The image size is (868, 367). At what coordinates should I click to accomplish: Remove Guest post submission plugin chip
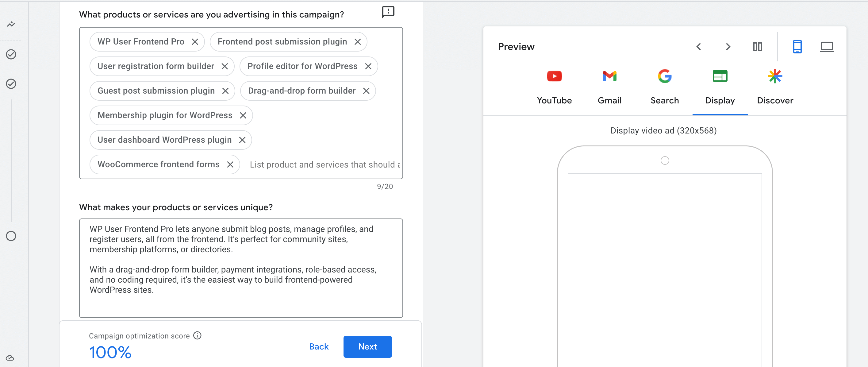coord(225,91)
